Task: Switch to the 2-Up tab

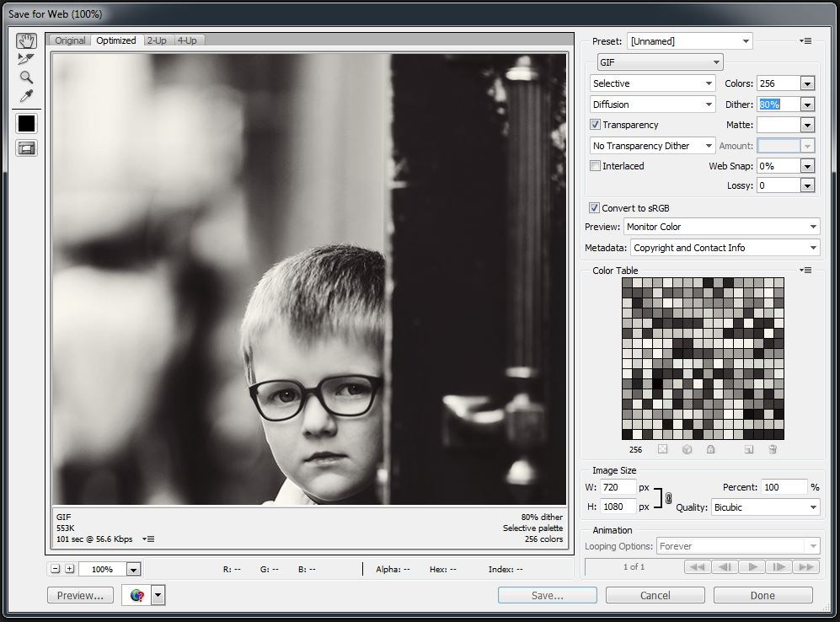Action: (157, 40)
